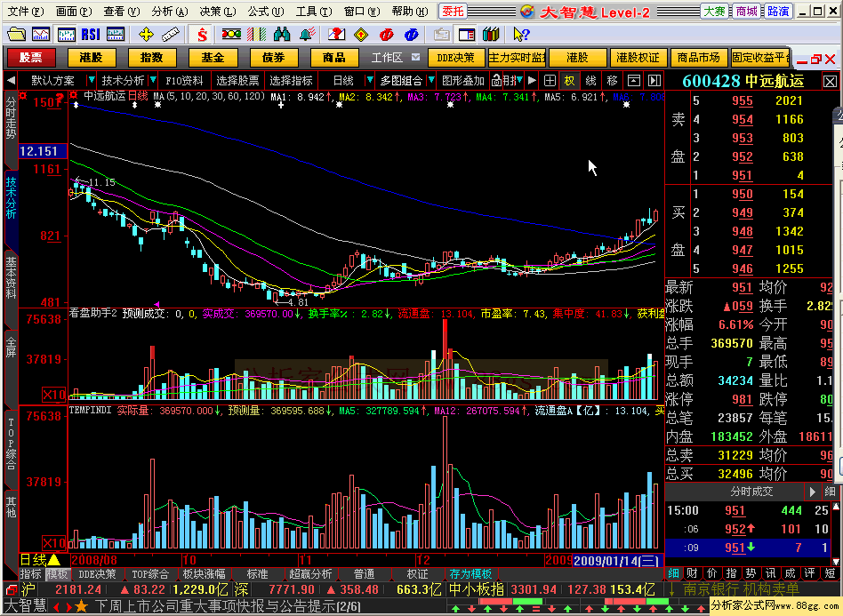843x616 pixels.
Task: Expand the 日线 period dropdown arrow
Action: [x=369, y=81]
